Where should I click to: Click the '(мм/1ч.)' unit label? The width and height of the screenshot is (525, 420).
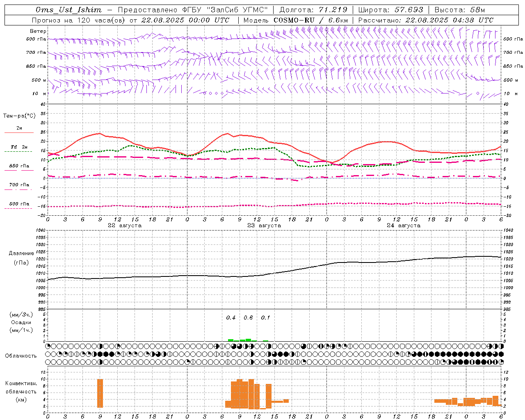pyautogui.click(x=21, y=330)
